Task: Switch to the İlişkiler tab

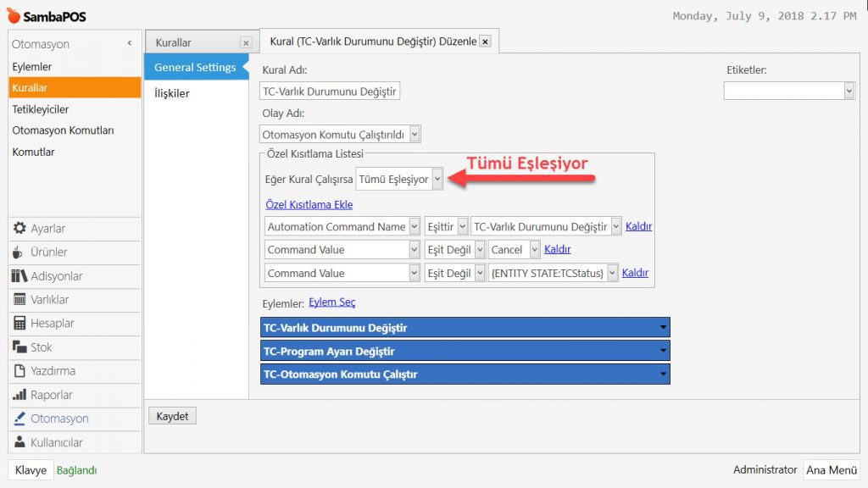Action: pyautogui.click(x=171, y=93)
